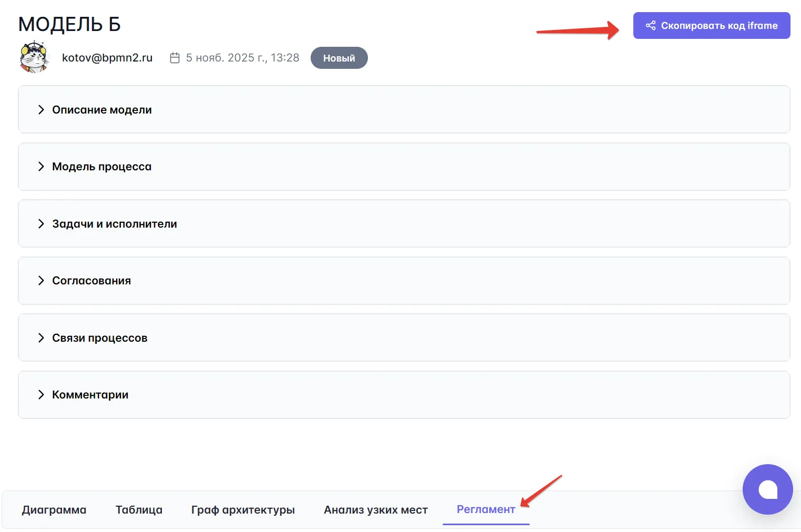
Task: Go to the Анализ узких мест tab
Action: click(x=375, y=510)
